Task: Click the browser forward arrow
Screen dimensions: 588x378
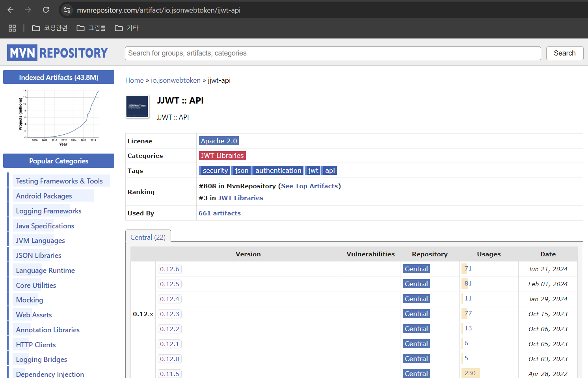Action: coord(28,10)
